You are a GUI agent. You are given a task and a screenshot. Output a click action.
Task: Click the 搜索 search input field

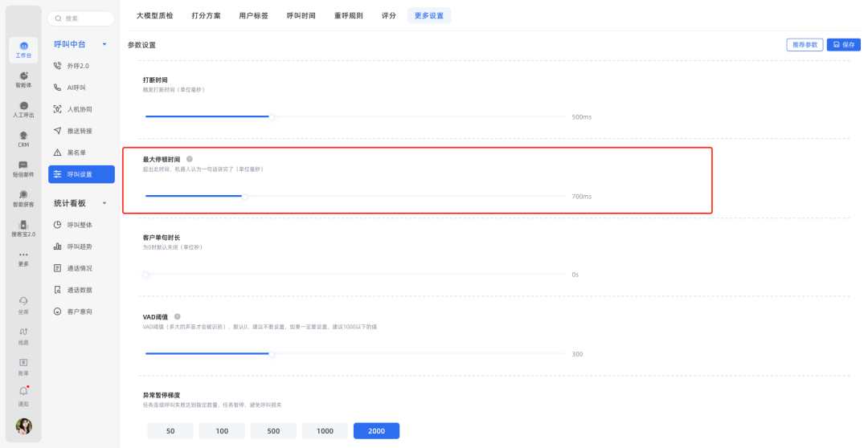tap(80, 18)
